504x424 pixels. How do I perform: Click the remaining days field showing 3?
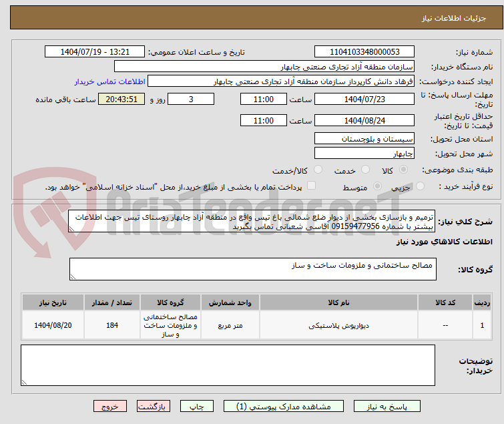[191, 99]
